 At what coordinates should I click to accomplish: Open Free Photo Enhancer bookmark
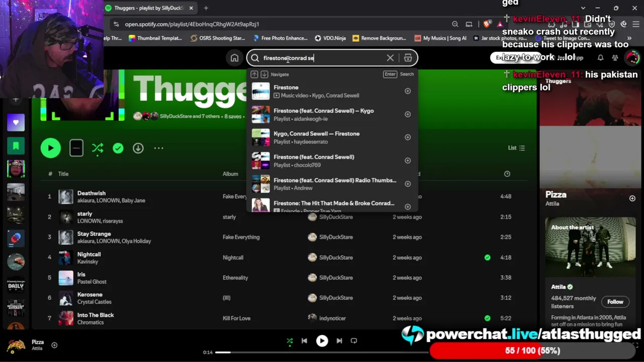click(280, 38)
